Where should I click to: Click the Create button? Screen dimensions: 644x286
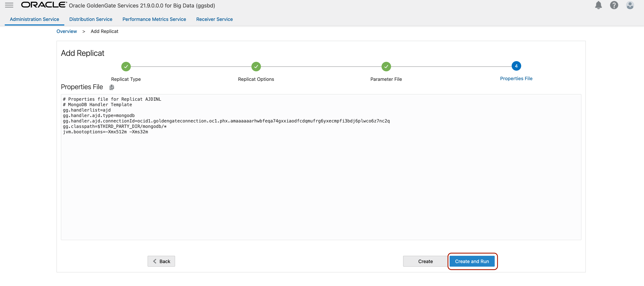pyautogui.click(x=425, y=261)
